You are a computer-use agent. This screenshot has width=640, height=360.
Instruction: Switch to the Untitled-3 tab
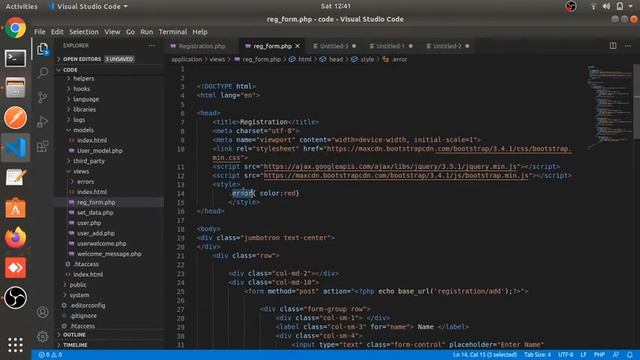click(x=334, y=46)
